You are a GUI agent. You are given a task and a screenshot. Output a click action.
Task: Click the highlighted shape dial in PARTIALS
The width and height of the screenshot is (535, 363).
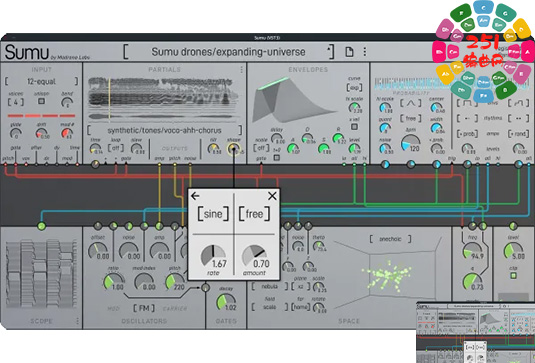(233, 149)
